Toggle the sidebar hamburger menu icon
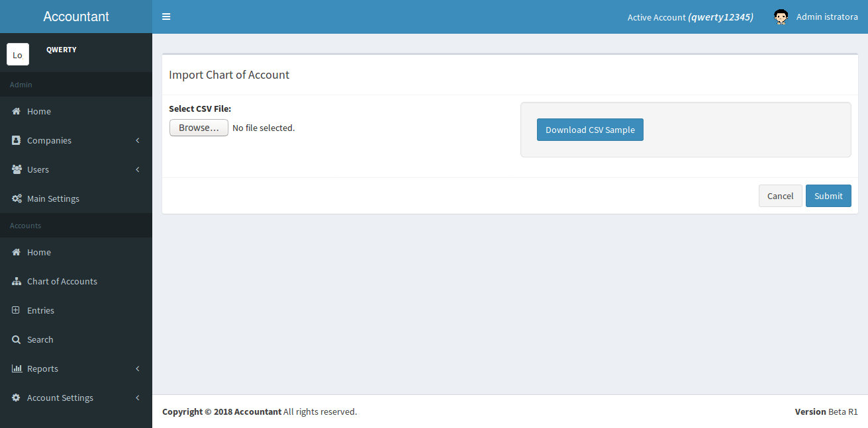 (x=166, y=17)
